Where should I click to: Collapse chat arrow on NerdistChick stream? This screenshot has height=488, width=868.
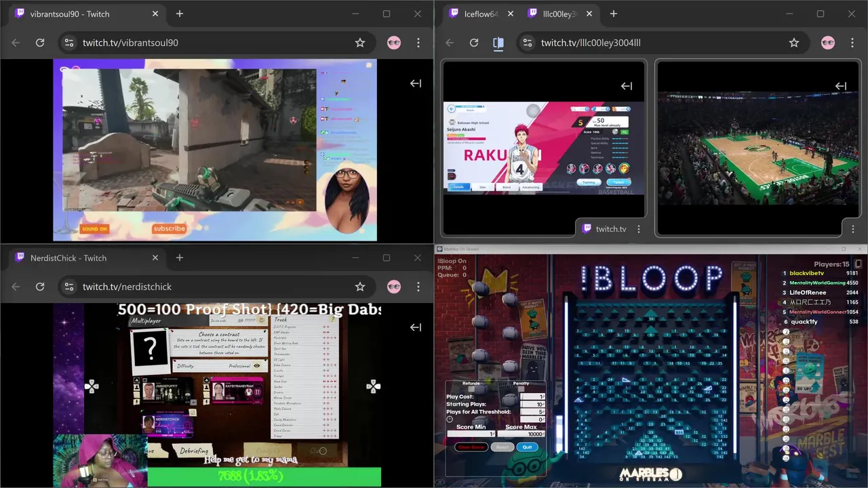[416, 327]
